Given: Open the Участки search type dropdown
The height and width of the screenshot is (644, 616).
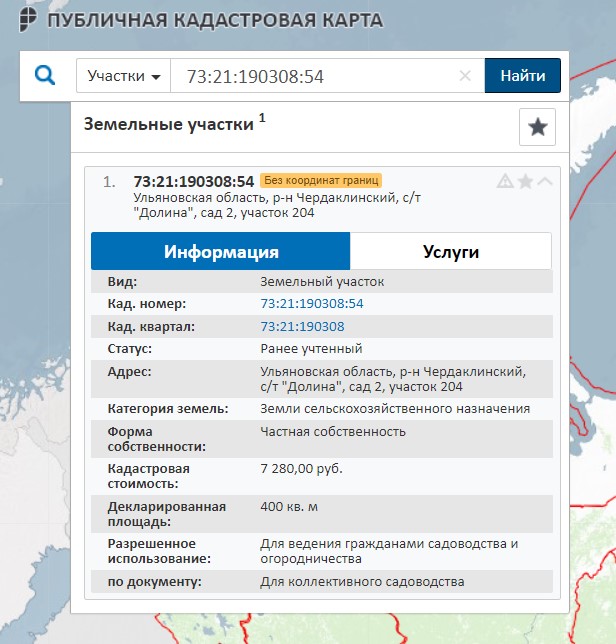Looking at the screenshot, I should tap(124, 76).
